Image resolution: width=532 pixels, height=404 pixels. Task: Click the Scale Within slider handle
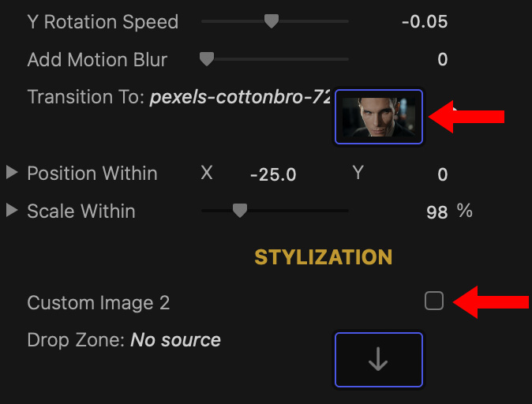click(240, 211)
